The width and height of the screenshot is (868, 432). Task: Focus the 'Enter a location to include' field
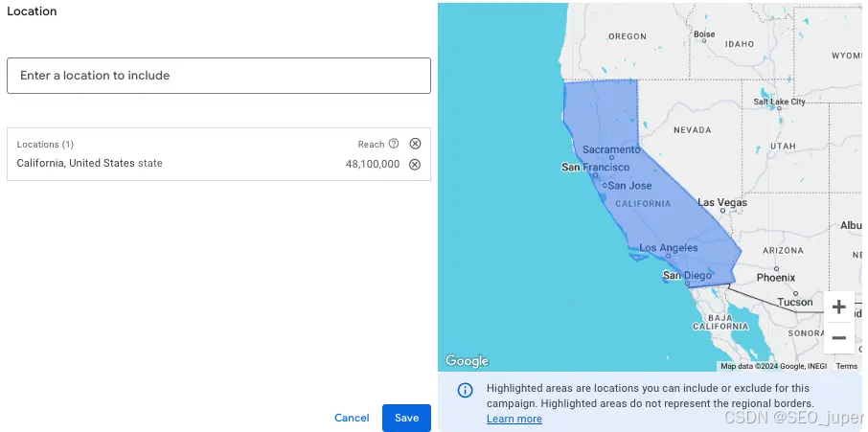pyautogui.click(x=218, y=76)
